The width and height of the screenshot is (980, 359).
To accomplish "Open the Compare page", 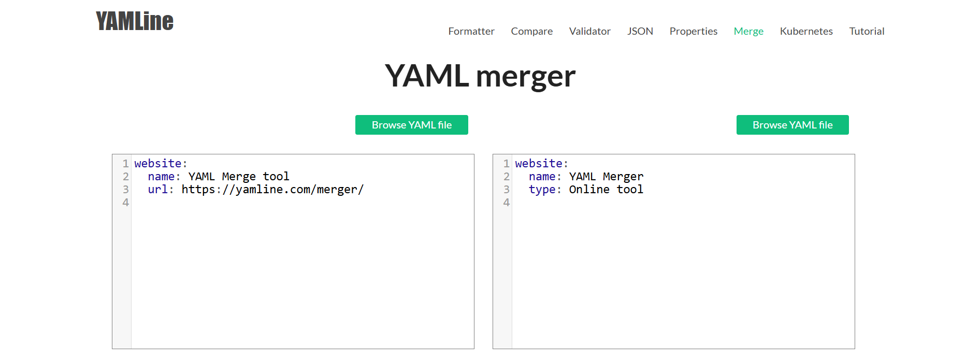I will pos(531,31).
